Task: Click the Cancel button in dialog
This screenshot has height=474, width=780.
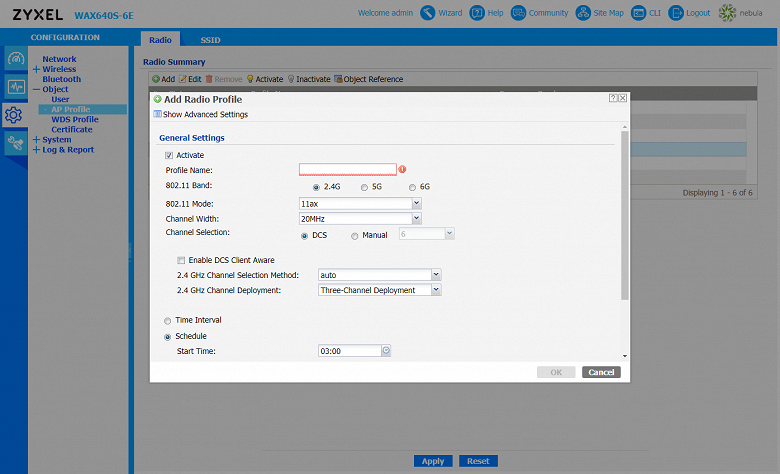Action: pyautogui.click(x=601, y=372)
